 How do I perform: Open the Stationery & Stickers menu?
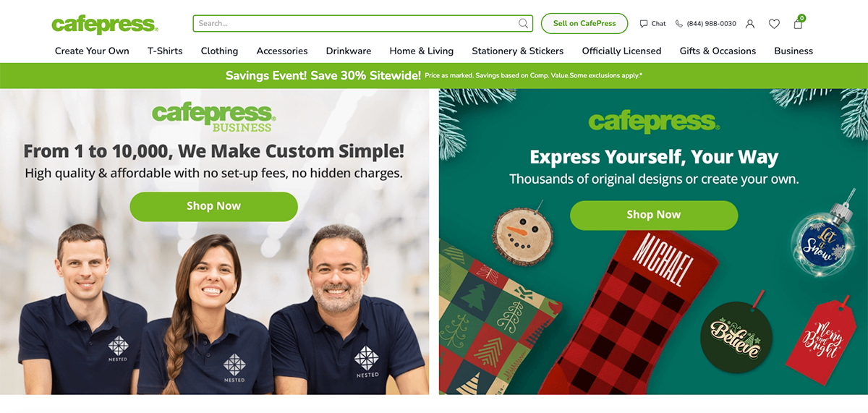(518, 51)
